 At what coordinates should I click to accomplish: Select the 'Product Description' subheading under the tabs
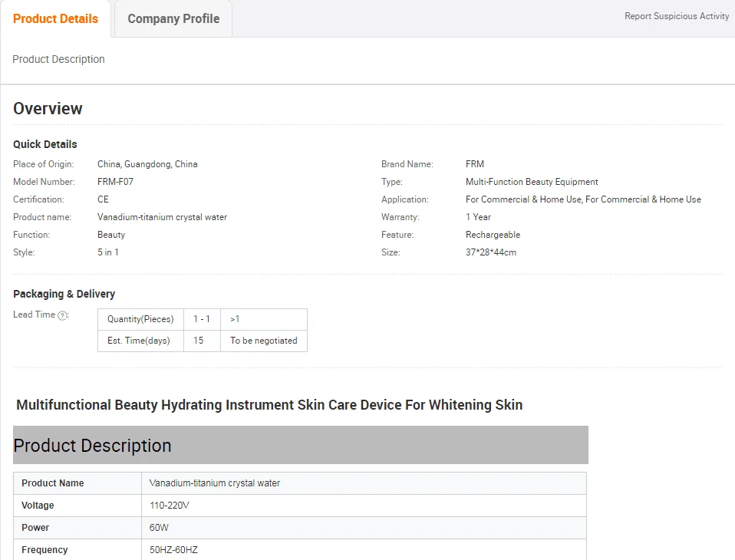[x=58, y=59]
